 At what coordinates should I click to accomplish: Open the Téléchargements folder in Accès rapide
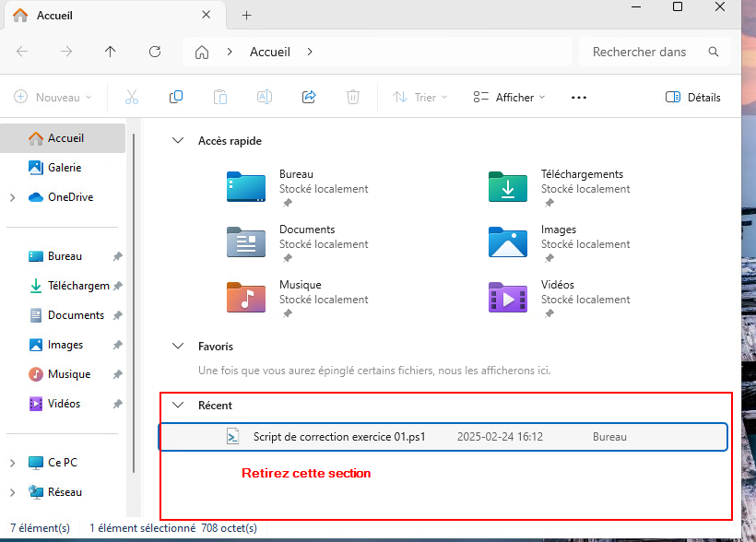[508, 187]
